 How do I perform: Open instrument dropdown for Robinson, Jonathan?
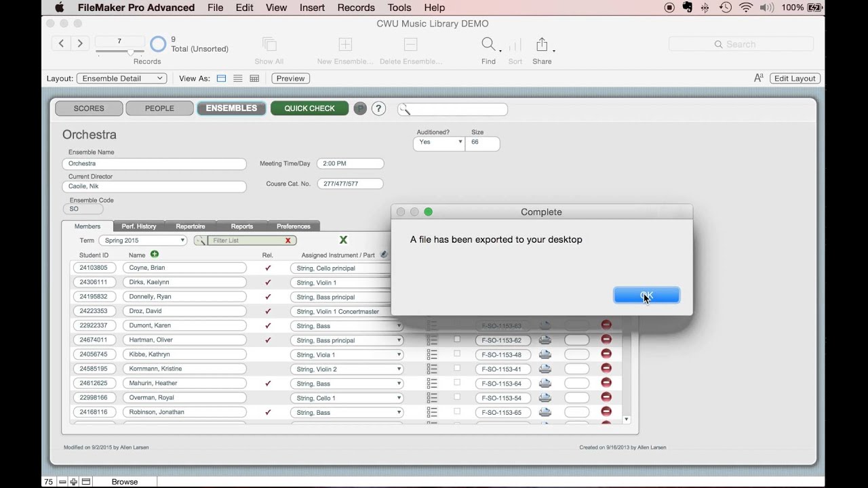tap(347, 412)
